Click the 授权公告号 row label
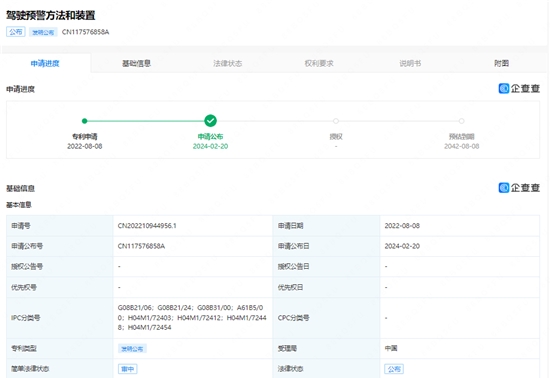The image size is (550, 378). coord(27,266)
